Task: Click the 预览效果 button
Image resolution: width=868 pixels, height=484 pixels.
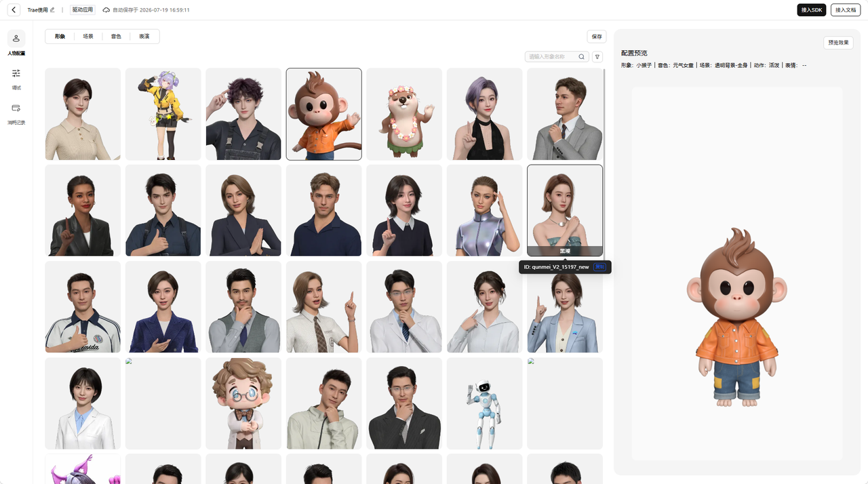Action: tap(839, 43)
